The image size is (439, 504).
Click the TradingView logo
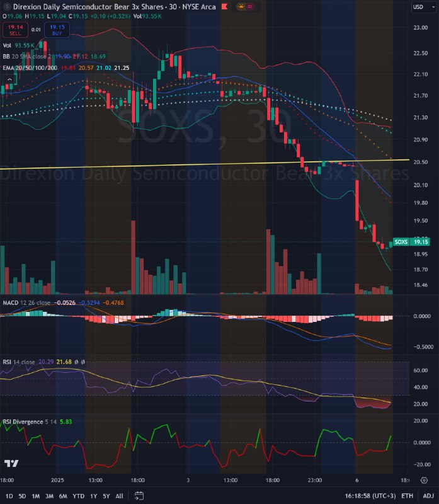11,463
